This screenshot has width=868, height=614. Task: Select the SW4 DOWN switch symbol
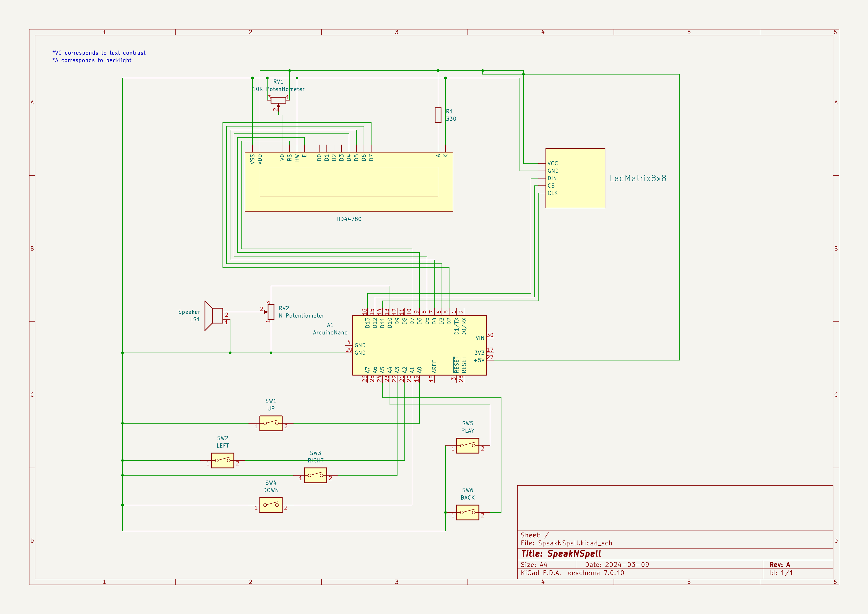tap(271, 505)
